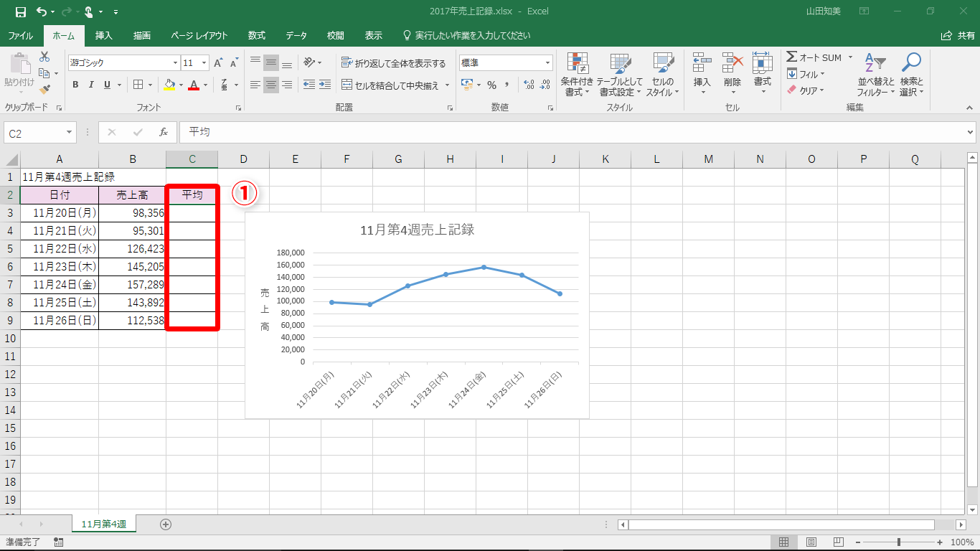Align cell text to the left
The image size is (980, 551).
click(x=255, y=85)
